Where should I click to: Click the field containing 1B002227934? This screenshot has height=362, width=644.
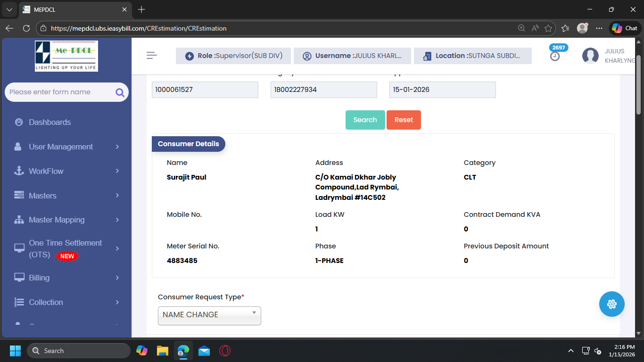tap(324, 90)
